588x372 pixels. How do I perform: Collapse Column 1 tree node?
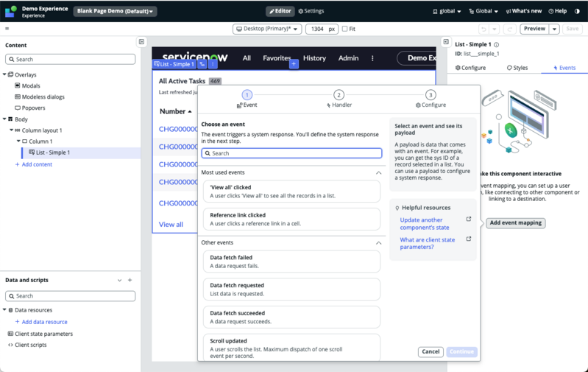point(18,141)
